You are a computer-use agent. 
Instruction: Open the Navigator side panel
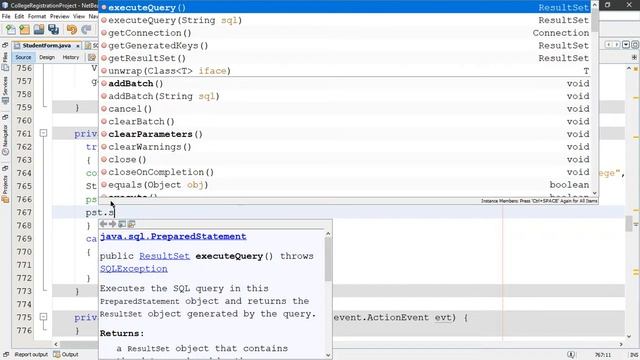[x=5, y=139]
